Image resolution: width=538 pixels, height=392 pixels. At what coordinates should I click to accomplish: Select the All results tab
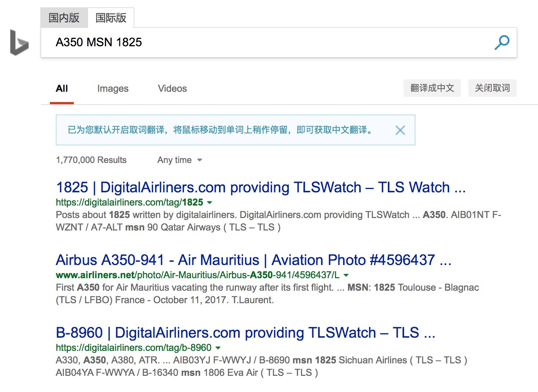(x=62, y=88)
